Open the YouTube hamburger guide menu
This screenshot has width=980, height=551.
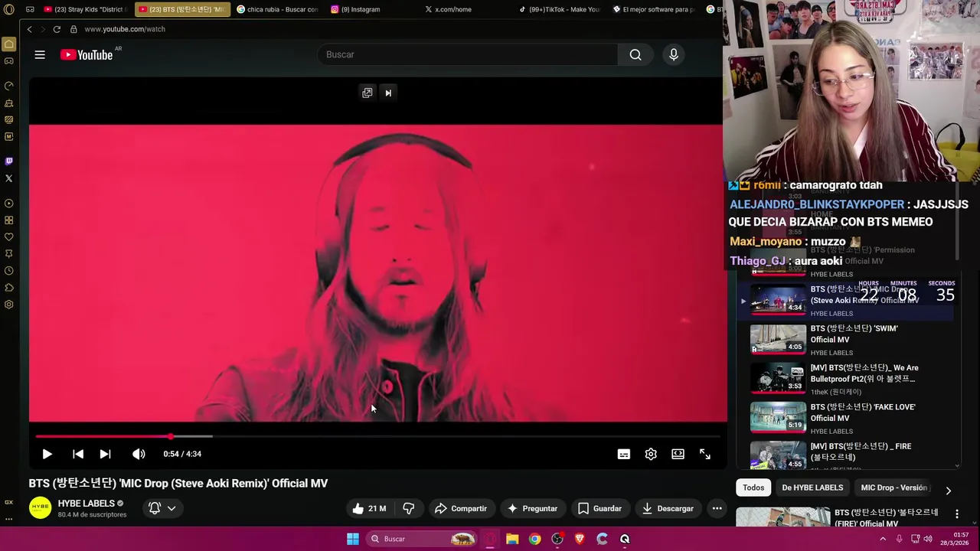point(40,54)
